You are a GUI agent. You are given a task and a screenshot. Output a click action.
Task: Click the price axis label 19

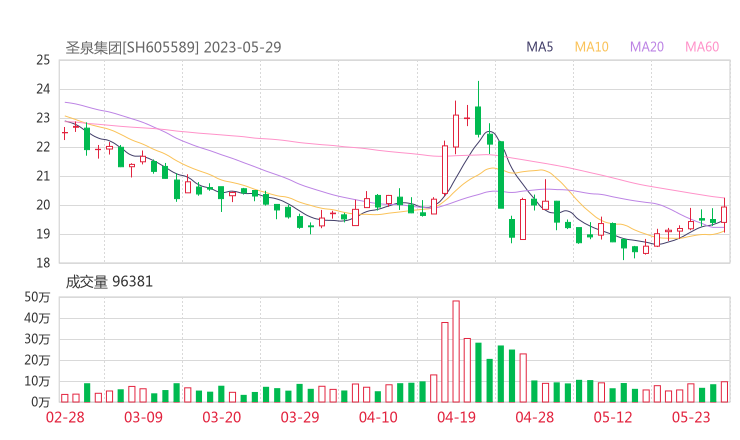click(43, 234)
